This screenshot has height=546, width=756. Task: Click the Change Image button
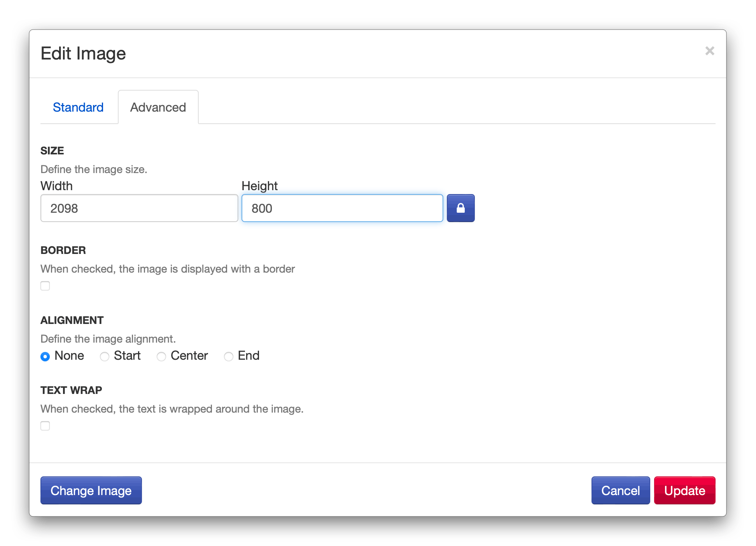tap(91, 490)
